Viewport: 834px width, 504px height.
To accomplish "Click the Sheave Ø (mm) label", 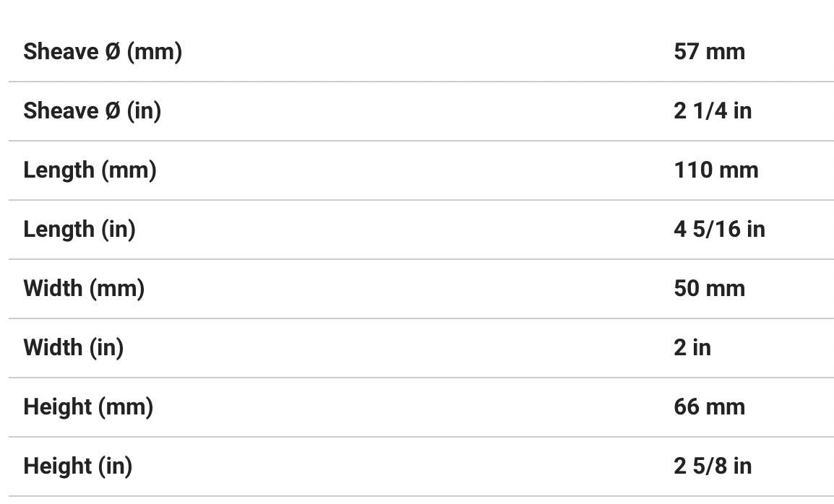I will [103, 52].
